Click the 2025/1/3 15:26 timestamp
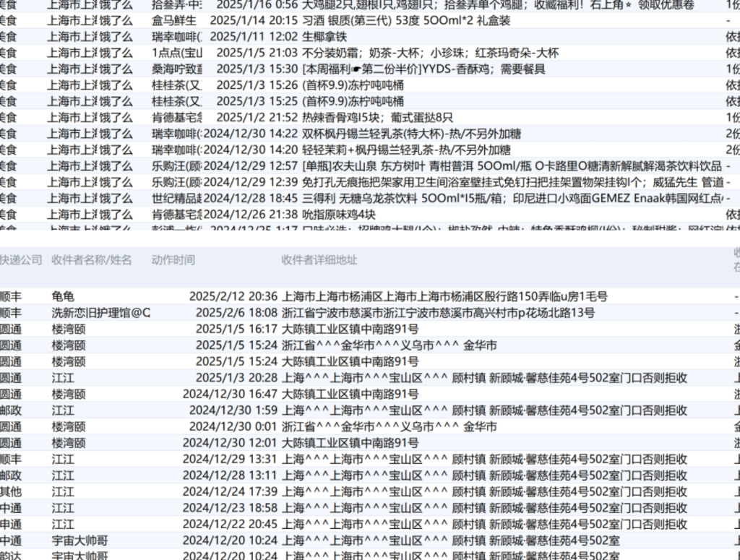Image resolution: width=740 pixels, height=560 pixels. click(x=257, y=85)
